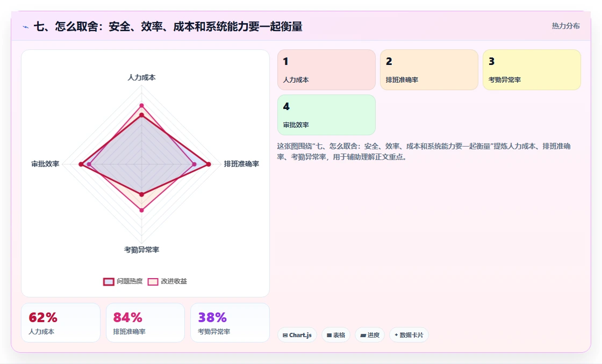Toggle the 改进收益 legend swatch
Viewport: 602px width, 364px height.
coord(153,281)
